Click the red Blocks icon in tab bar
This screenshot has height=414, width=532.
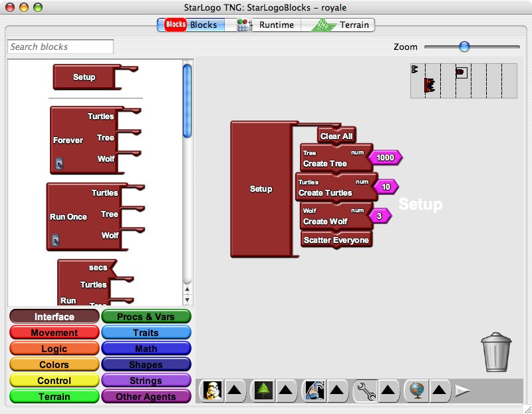[176, 25]
